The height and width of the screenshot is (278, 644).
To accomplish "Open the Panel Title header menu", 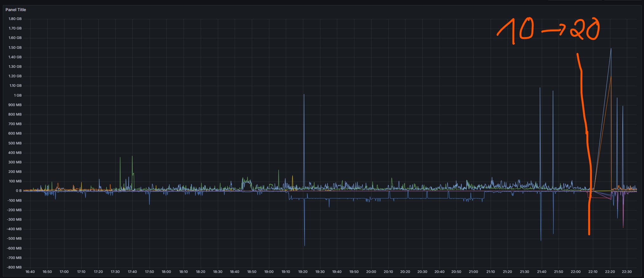I will pyautogui.click(x=16, y=10).
